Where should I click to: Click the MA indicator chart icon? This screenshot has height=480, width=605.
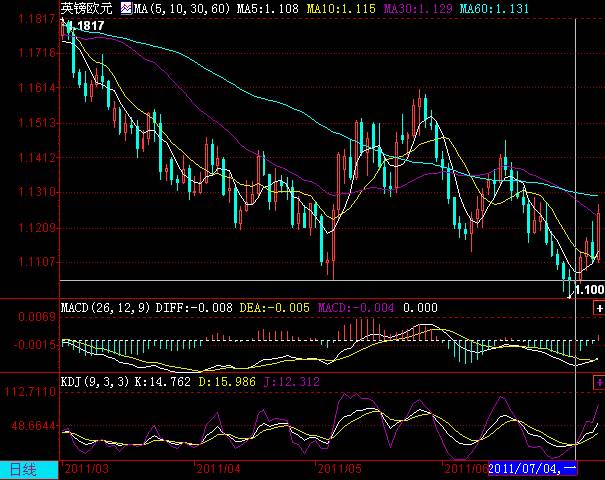point(126,8)
